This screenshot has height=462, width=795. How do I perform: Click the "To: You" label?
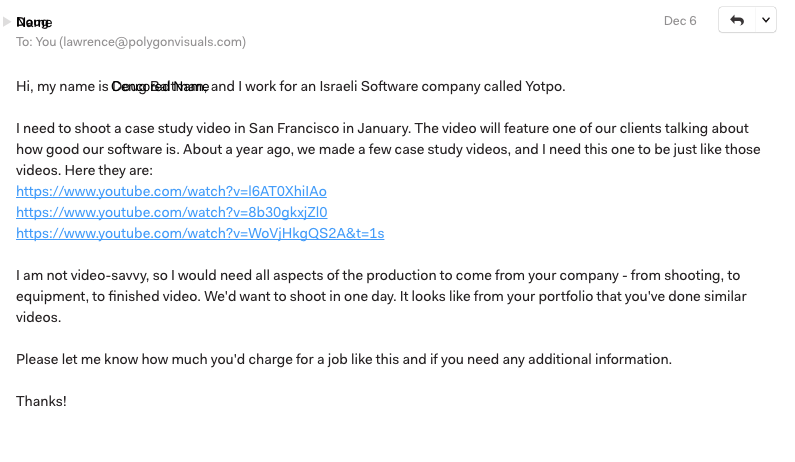click(36, 42)
